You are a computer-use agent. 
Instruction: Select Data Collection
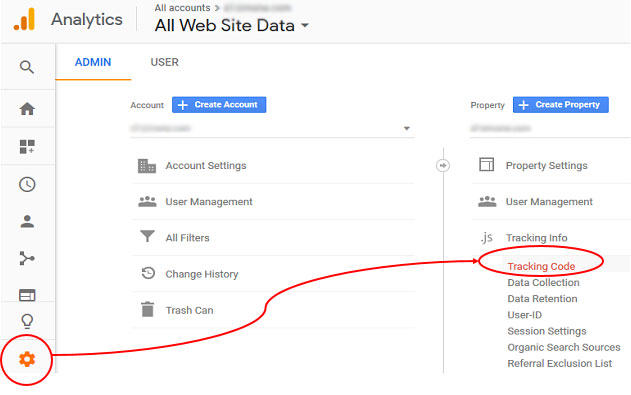(x=543, y=282)
